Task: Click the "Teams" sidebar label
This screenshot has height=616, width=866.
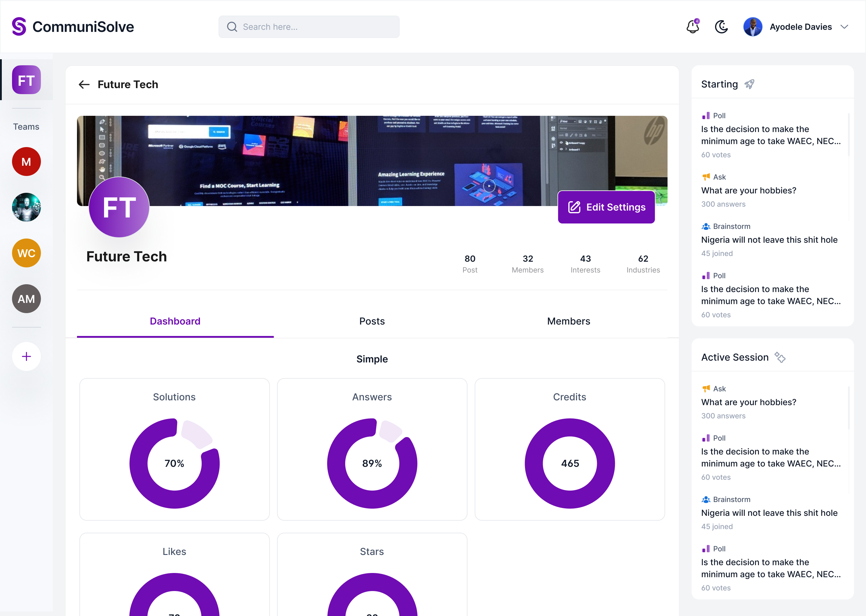Action: (26, 127)
